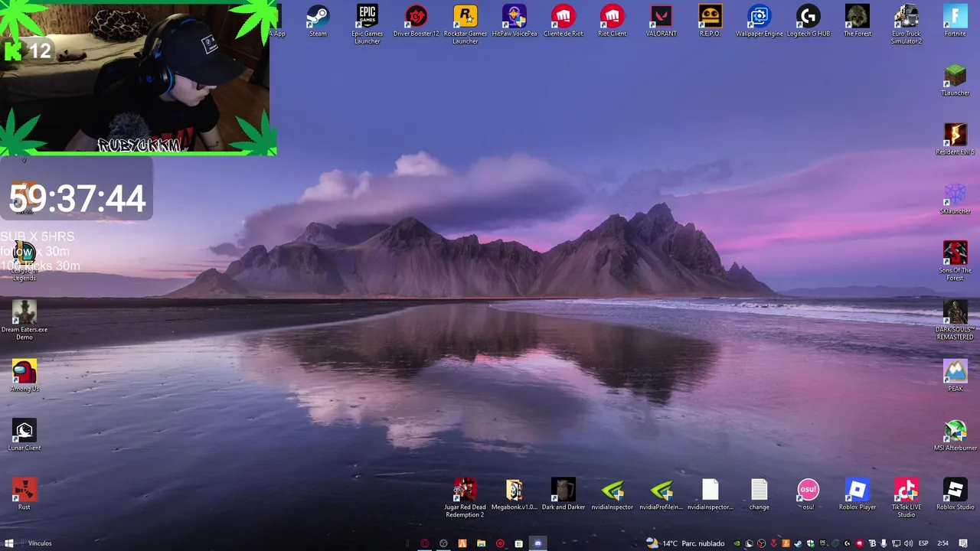Select the nvidiaInspector app with green logo
This screenshot has height=551, width=980.
tap(612, 494)
